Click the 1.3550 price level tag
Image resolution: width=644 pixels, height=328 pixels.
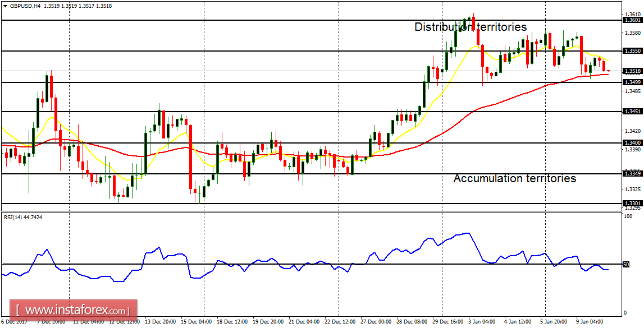pos(633,52)
